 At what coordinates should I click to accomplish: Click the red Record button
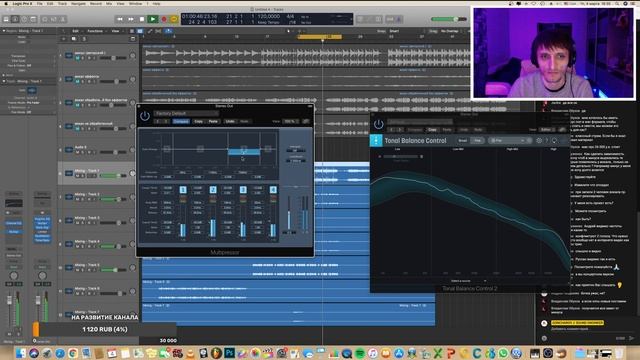pos(164,19)
